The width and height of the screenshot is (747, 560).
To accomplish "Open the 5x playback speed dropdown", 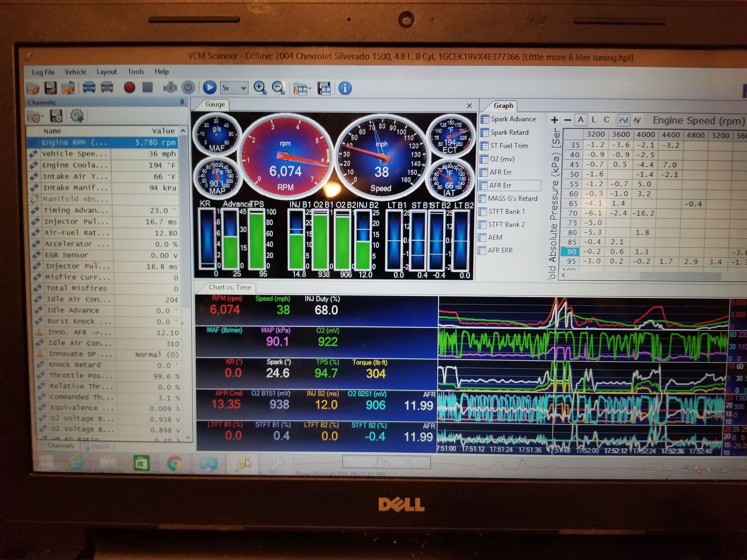I will [234, 88].
